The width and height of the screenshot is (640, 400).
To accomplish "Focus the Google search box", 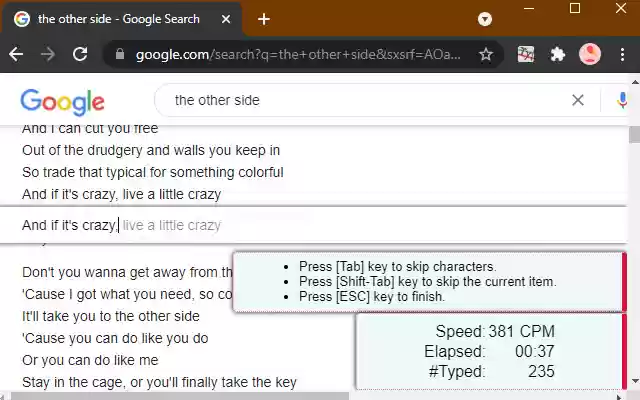I will coord(367,100).
